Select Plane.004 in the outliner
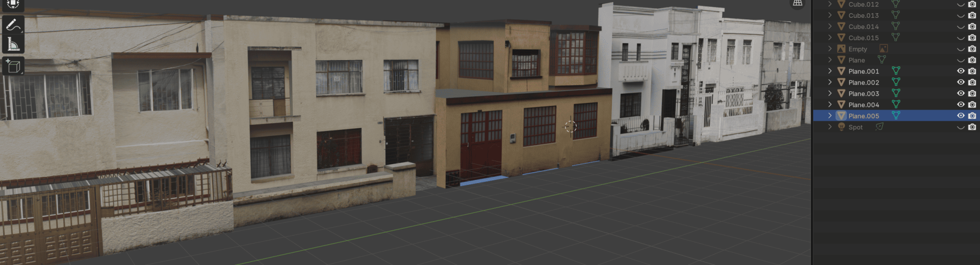This screenshot has height=265, width=980. point(863,105)
